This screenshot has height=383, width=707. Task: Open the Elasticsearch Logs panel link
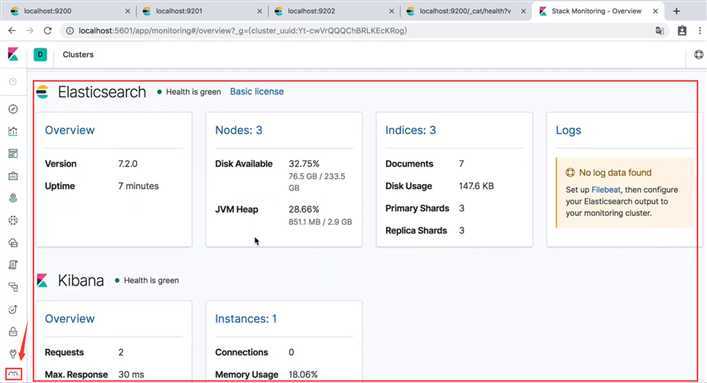pos(568,130)
